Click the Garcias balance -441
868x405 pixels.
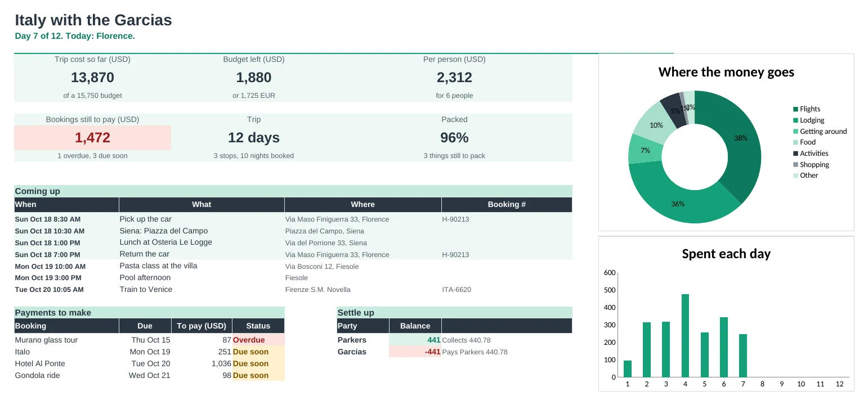pyautogui.click(x=415, y=352)
